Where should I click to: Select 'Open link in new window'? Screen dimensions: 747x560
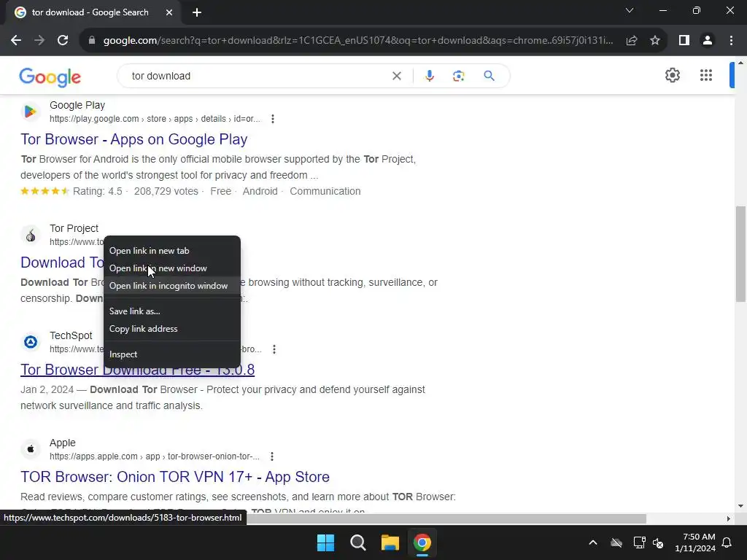[x=172, y=268]
